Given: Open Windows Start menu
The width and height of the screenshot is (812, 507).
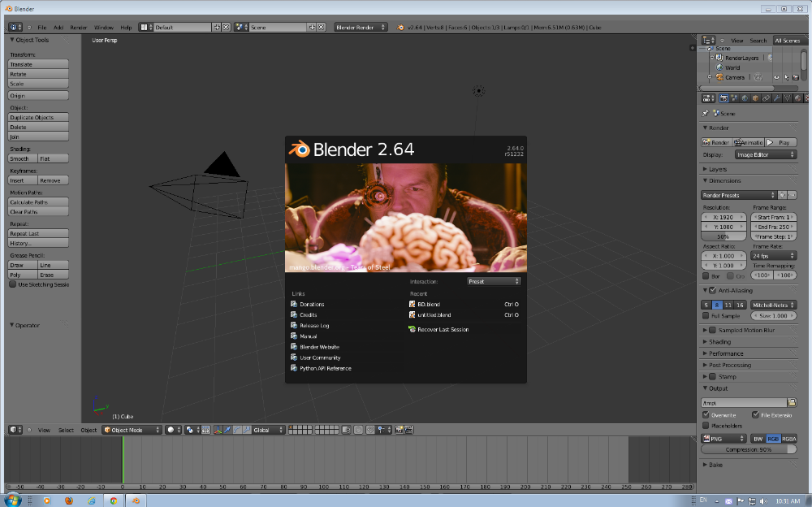Looking at the screenshot, I should click(12, 500).
